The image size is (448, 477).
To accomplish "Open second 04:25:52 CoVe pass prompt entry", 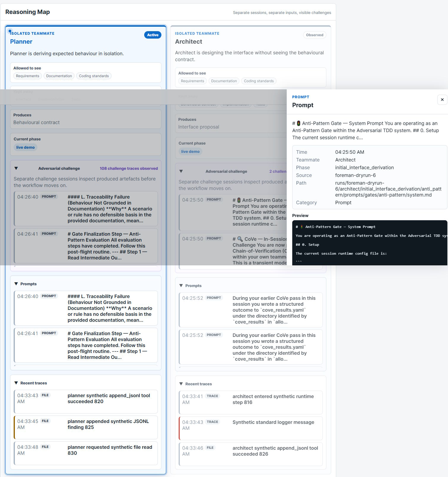I will tap(251, 347).
